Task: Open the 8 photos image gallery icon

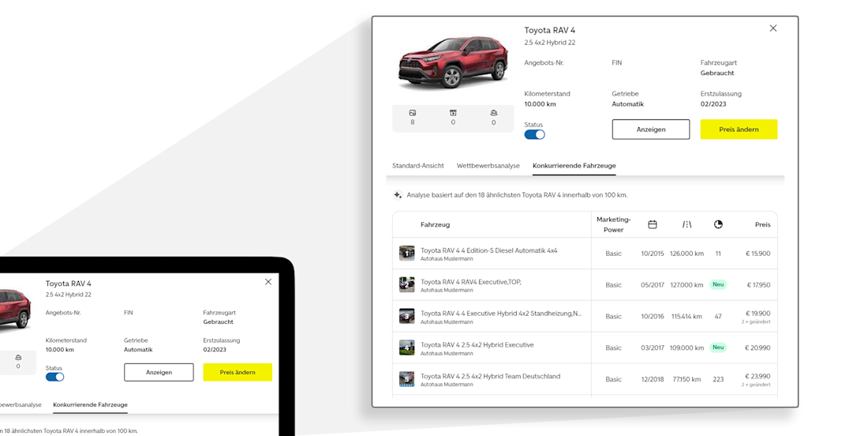Action: click(413, 113)
